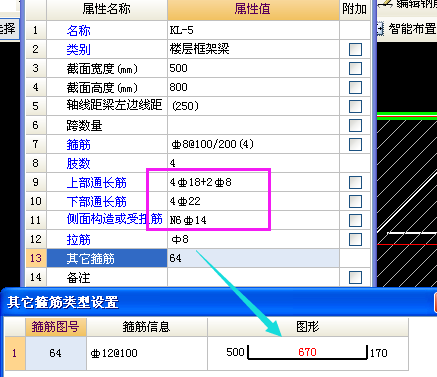Viewport: 437px width, 377px height.
Task: Click the 500 dimension in 图形
Action: (x=235, y=352)
